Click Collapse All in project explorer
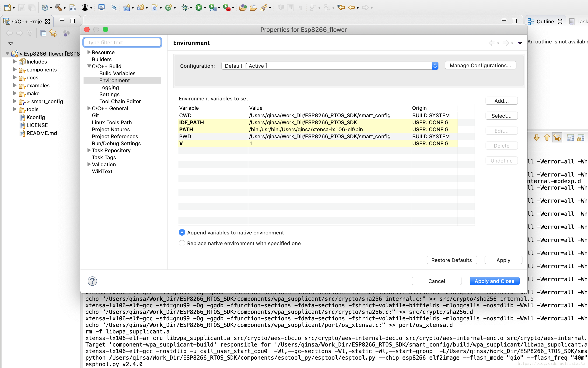The height and width of the screenshot is (368, 588). (x=43, y=33)
